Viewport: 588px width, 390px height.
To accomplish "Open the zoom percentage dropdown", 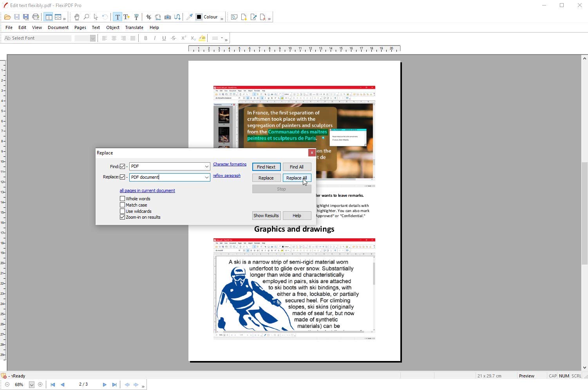I will [32, 385].
